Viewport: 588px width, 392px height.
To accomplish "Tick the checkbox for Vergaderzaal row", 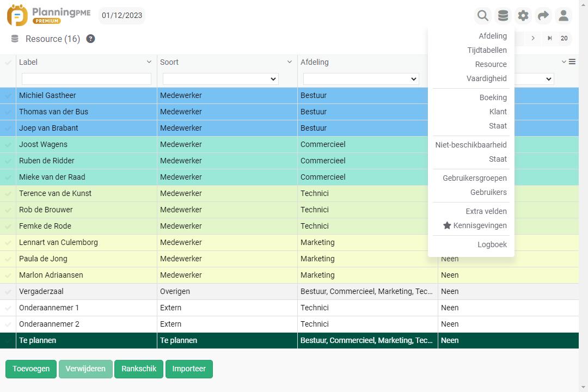I will (8, 292).
